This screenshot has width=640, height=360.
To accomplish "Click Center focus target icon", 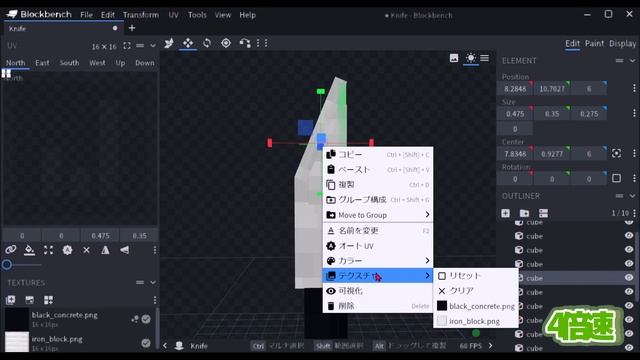I will pyautogui.click(x=616, y=153).
